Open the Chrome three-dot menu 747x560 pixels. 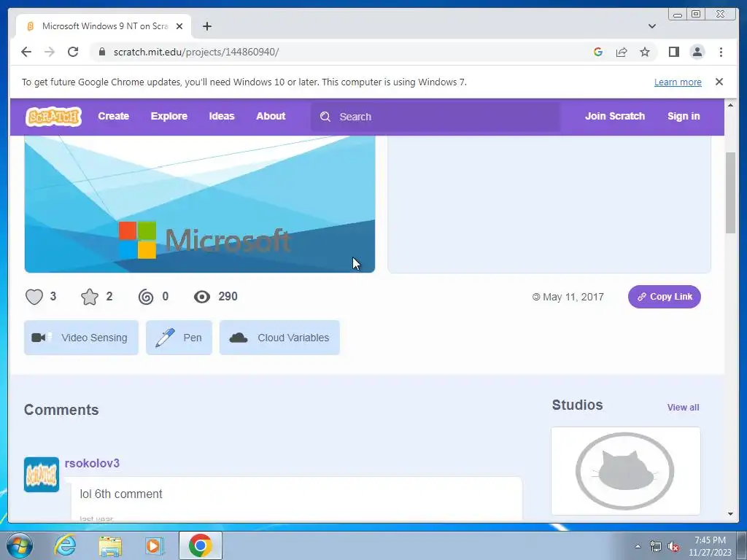click(x=721, y=52)
